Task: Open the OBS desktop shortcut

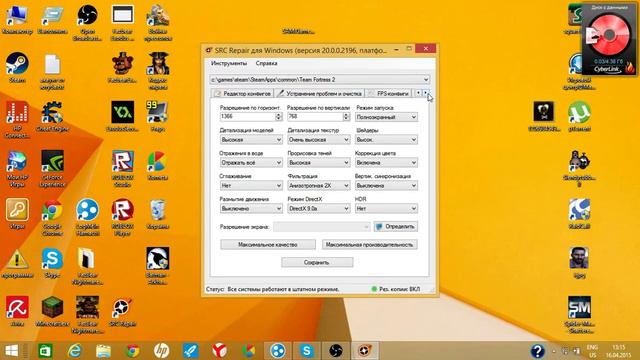Action: coord(87,22)
